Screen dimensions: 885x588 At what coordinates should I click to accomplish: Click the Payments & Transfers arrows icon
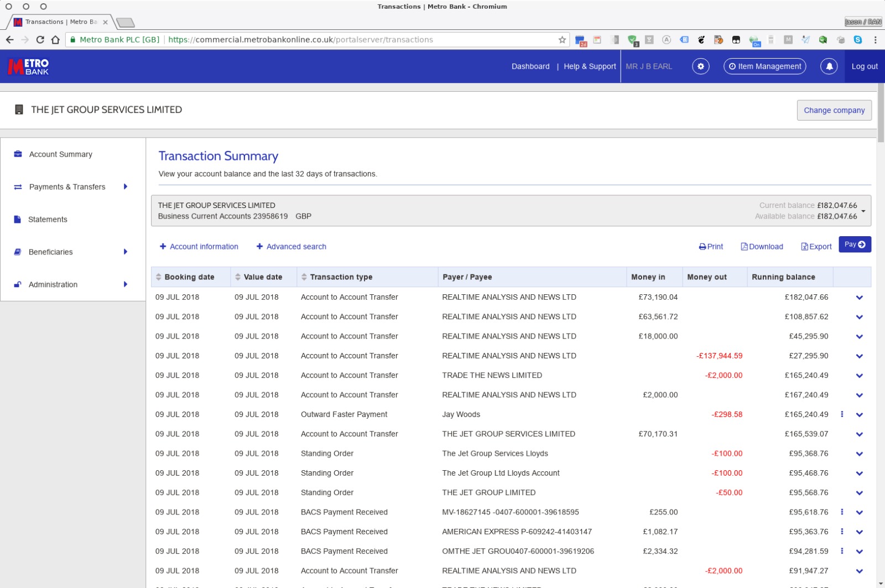[x=18, y=187]
